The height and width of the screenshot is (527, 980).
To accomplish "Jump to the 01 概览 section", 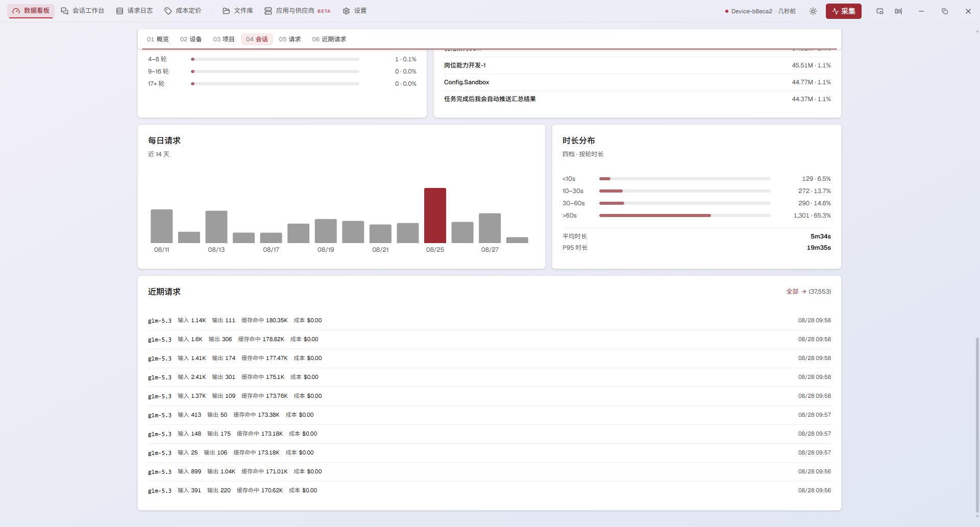I will 158,39.
